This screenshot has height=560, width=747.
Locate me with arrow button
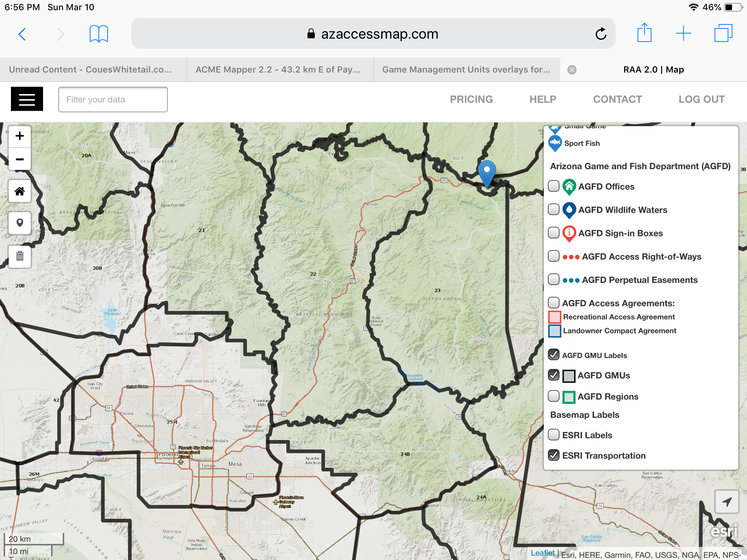(727, 502)
